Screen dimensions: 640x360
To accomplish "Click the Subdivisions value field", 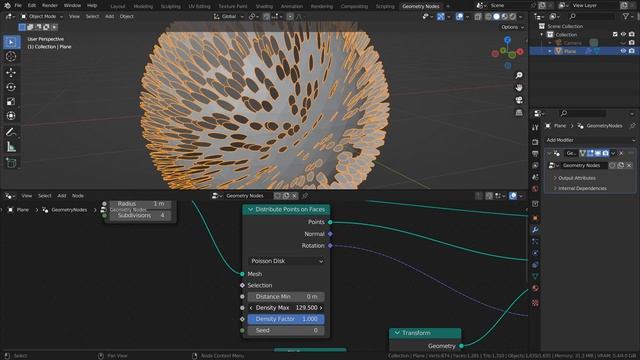I will pos(141,216).
